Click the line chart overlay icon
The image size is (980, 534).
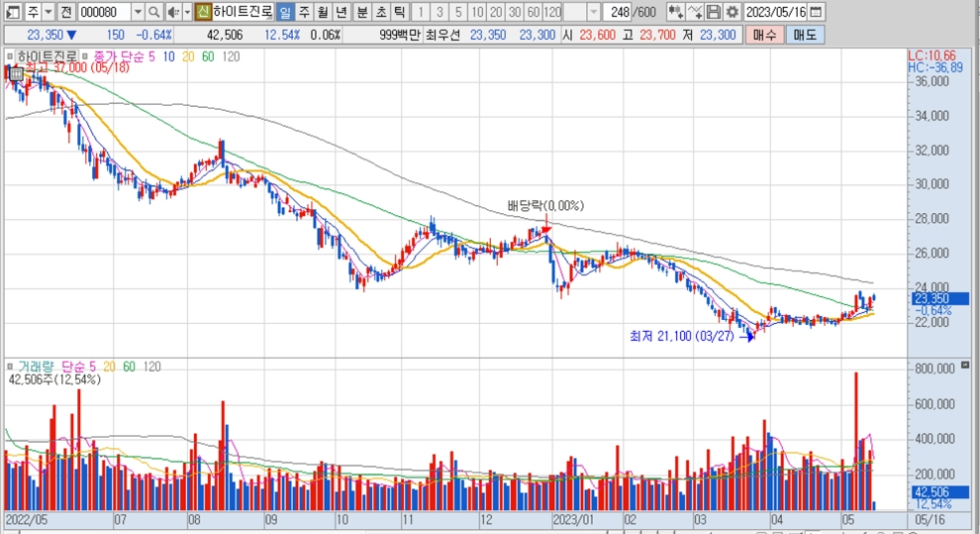tap(695, 12)
